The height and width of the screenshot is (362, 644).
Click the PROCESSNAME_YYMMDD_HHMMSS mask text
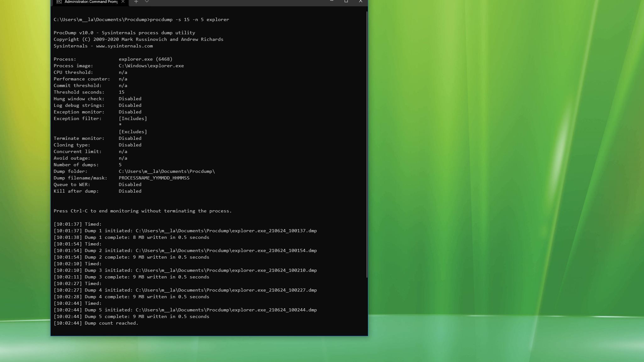[154, 178]
